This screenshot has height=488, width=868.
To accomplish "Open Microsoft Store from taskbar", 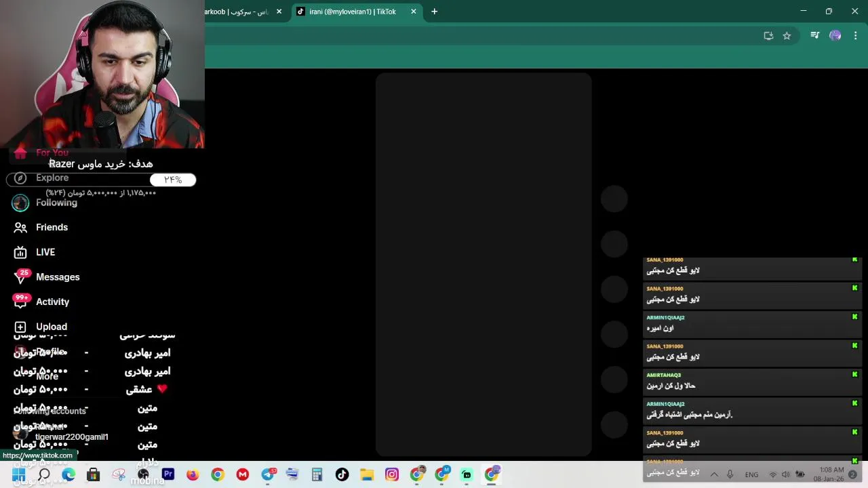I will click(94, 475).
